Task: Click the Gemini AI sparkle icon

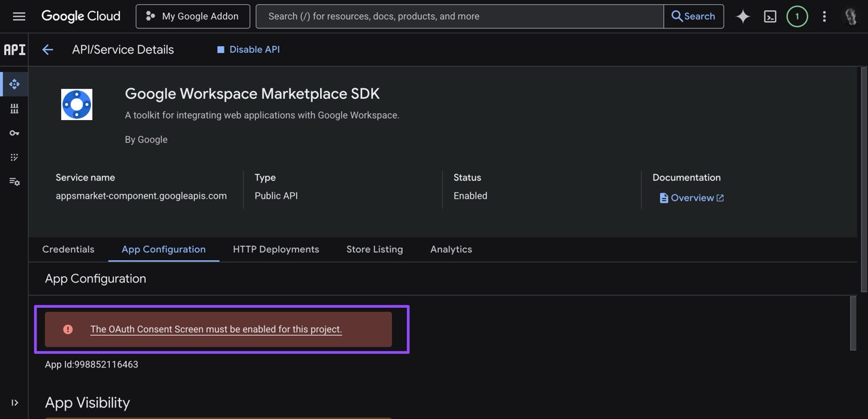Action: (743, 16)
